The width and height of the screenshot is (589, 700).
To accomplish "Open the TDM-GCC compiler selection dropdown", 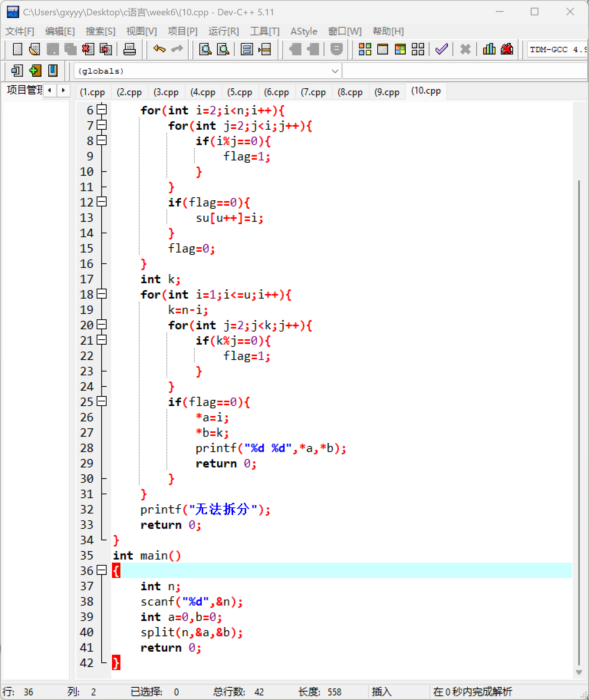I will tap(557, 50).
